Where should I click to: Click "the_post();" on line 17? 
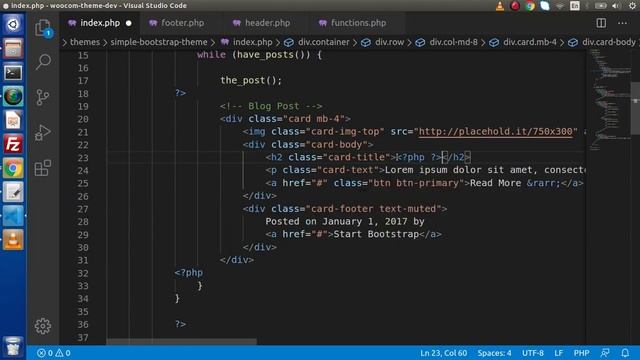click(x=251, y=80)
